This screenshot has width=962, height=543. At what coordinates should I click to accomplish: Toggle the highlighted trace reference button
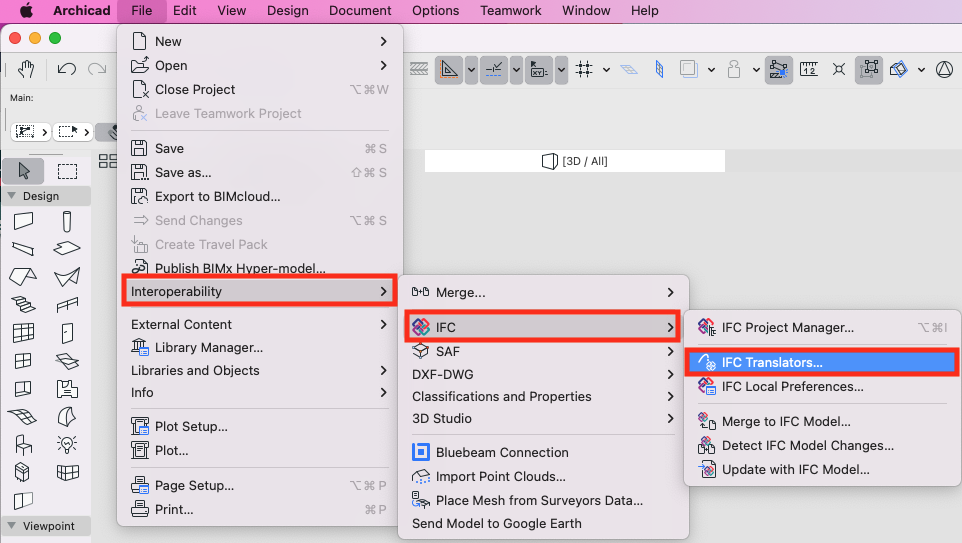tap(778, 69)
